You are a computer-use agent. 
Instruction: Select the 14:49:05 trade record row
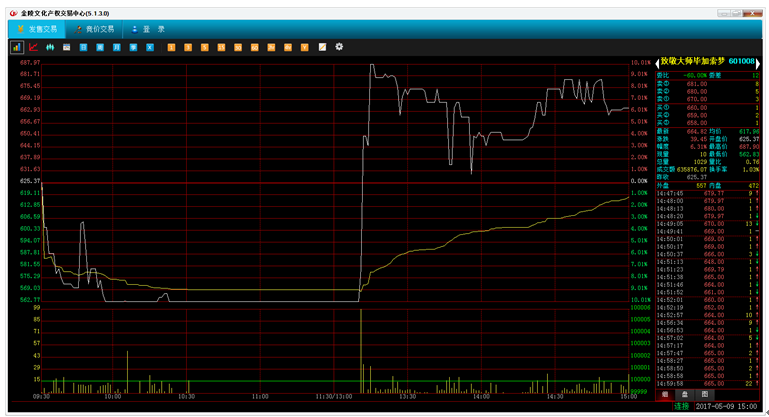(x=708, y=224)
